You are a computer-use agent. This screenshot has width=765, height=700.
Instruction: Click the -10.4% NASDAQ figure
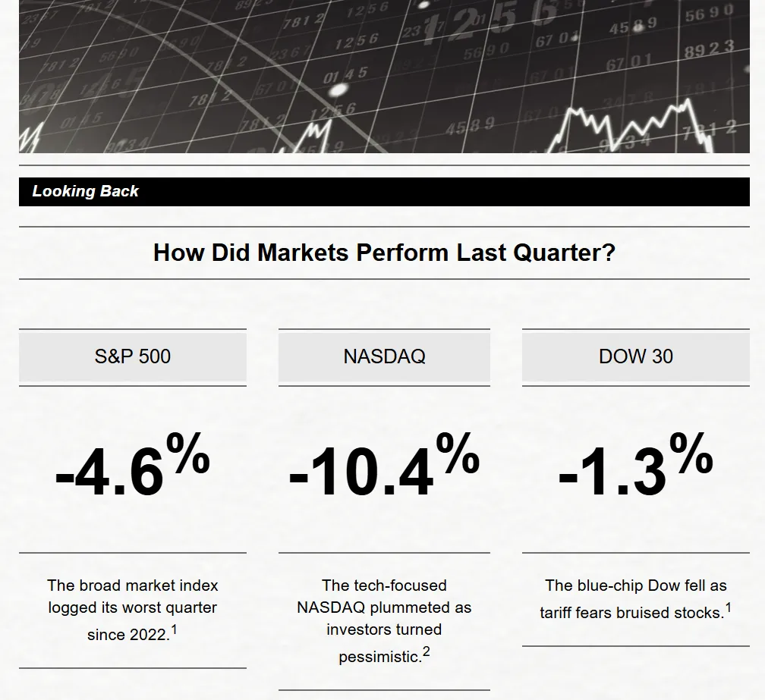click(x=384, y=466)
